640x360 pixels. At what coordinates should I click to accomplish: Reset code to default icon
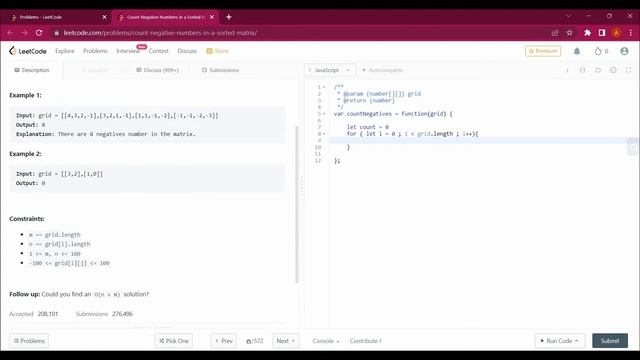click(598, 70)
